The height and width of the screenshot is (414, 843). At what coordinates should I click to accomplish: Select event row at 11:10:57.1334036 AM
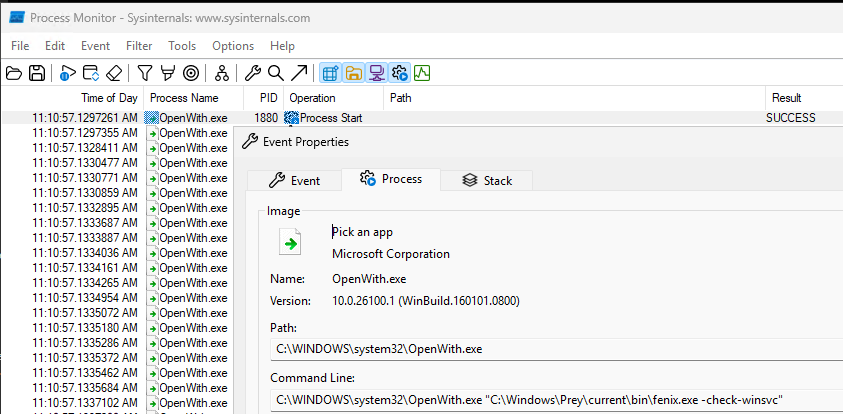click(x=117, y=253)
